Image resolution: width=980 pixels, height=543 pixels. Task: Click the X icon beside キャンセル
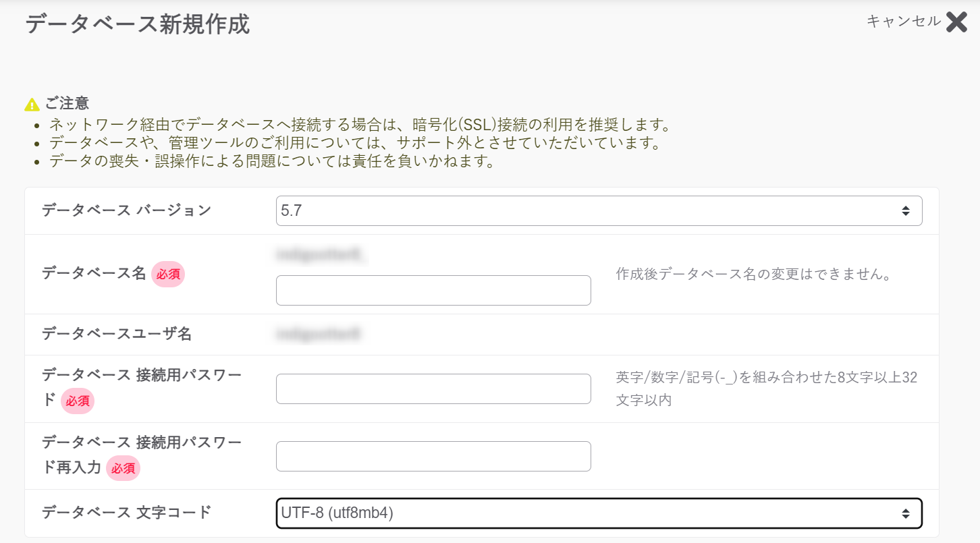tap(956, 22)
